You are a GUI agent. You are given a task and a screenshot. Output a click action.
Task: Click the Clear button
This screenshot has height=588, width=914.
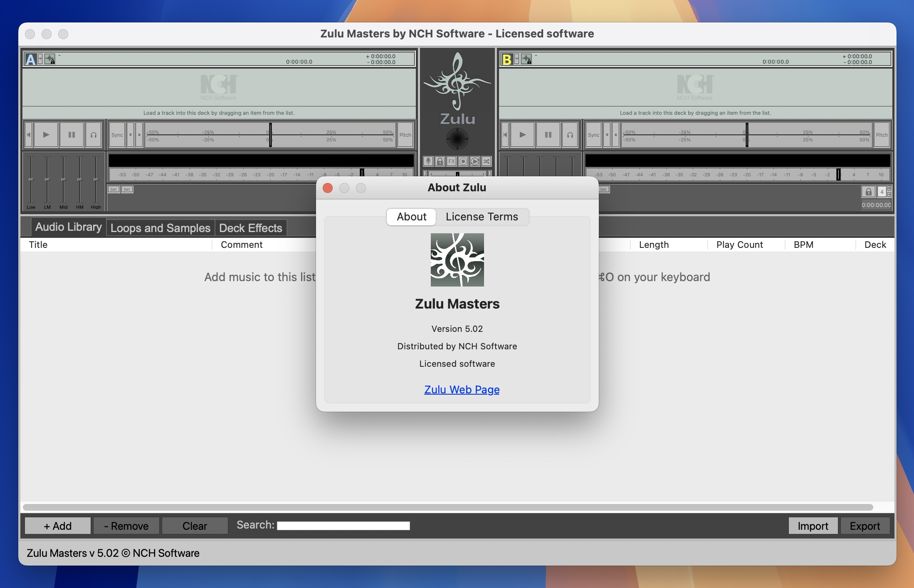(195, 526)
